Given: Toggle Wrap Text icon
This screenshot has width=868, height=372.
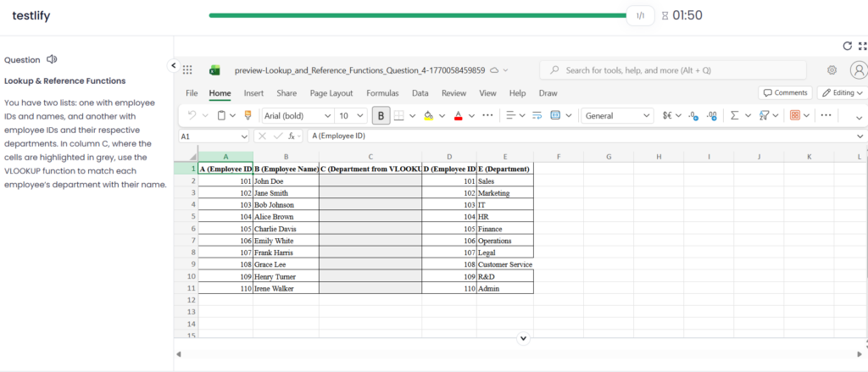Looking at the screenshot, I should coord(537,116).
